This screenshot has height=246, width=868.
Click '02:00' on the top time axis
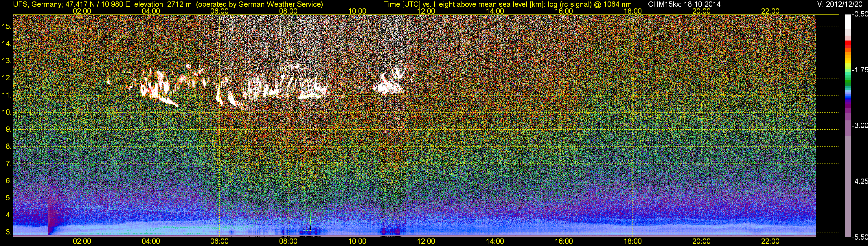pos(82,11)
